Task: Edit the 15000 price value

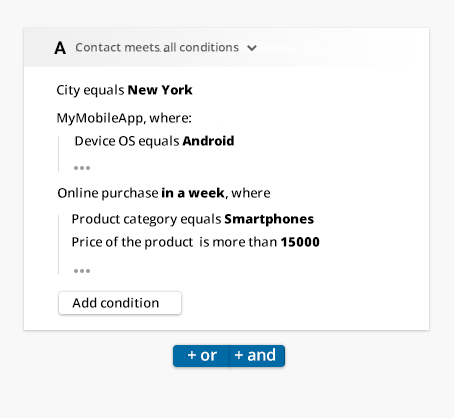Action: point(300,242)
